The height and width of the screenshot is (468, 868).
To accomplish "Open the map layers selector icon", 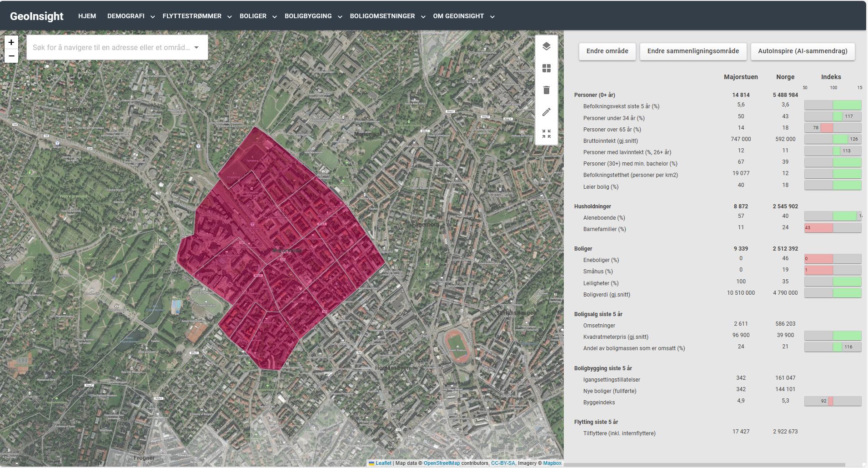I will coord(547,46).
